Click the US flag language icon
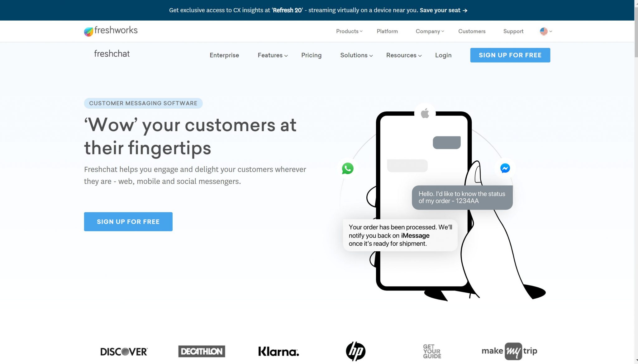Screen dimensions: 638x364 coord(544,31)
